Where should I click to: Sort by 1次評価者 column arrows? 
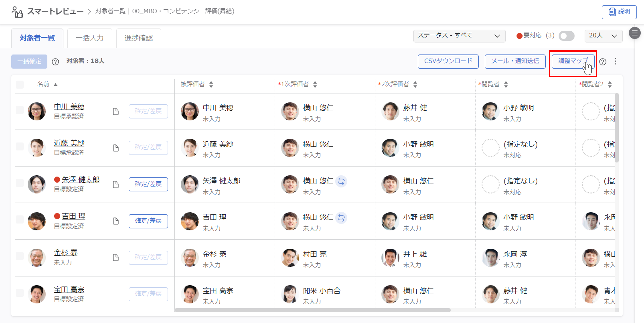tap(315, 84)
